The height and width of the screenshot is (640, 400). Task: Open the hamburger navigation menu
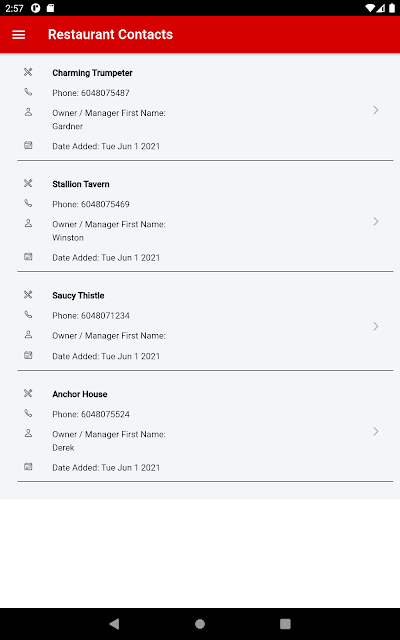pos(19,35)
